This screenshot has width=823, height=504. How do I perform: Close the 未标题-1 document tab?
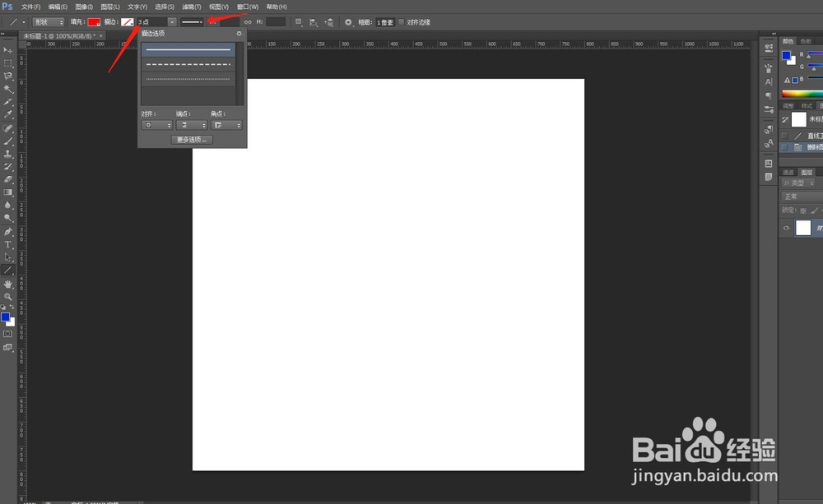pos(100,35)
